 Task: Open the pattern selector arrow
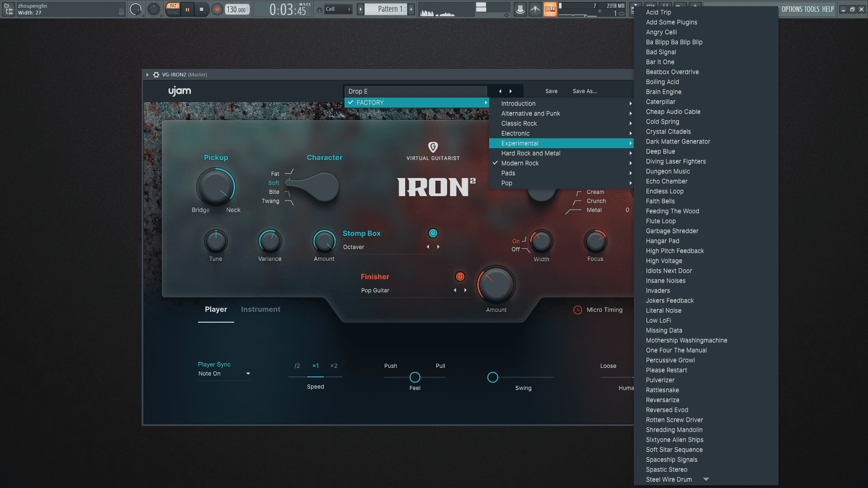(x=360, y=9)
